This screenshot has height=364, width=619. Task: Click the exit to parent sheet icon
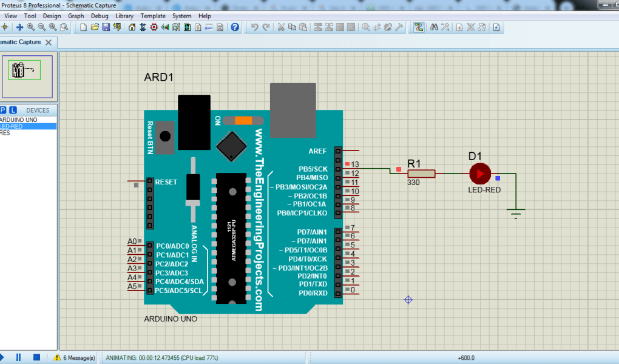pyautogui.click(x=482, y=27)
